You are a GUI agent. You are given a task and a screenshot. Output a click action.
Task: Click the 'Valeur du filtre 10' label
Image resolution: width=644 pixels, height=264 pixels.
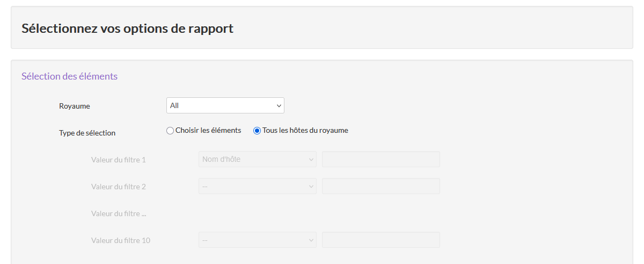point(120,240)
